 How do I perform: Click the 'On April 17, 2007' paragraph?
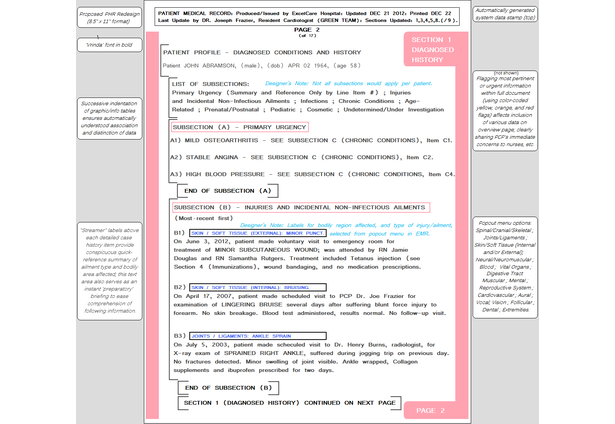[310, 304]
